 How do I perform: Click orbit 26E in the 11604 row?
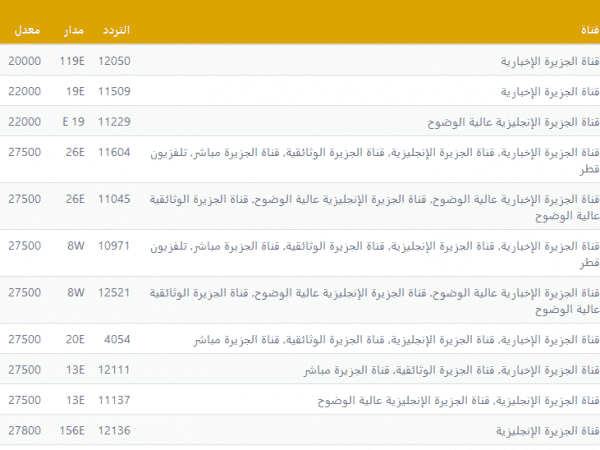(x=75, y=152)
